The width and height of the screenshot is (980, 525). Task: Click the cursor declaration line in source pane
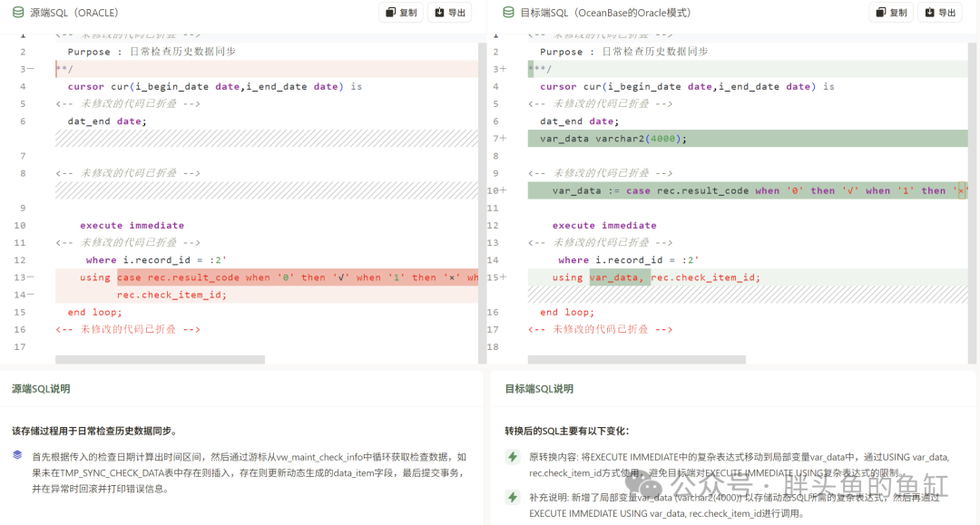point(215,87)
